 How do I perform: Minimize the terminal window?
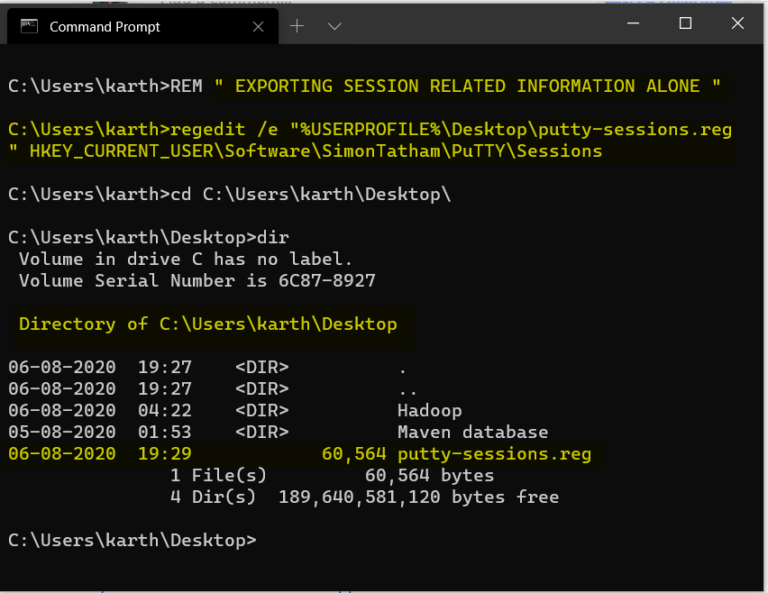pos(633,23)
